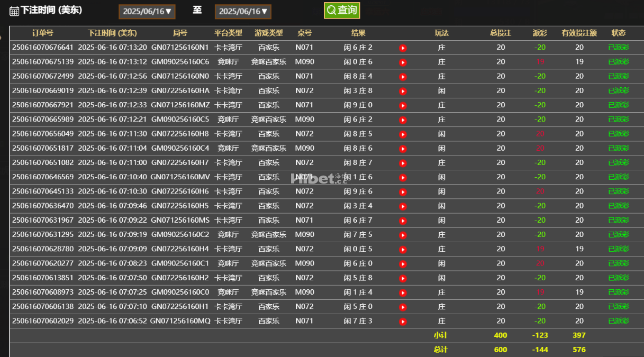Image resolution: width=644 pixels, height=357 pixels.
Task: Open the start date dropdown
Action: 147,11
